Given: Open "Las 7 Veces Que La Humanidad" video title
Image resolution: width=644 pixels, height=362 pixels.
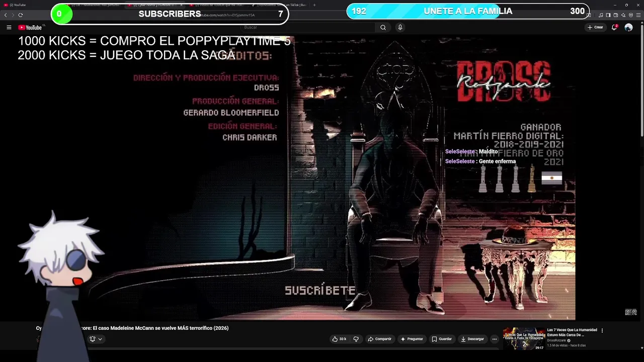Looking at the screenshot, I should [572, 332].
